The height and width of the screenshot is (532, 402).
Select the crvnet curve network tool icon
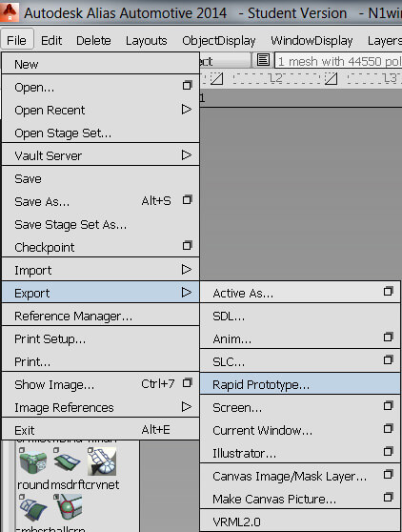pyautogui.click(x=102, y=461)
